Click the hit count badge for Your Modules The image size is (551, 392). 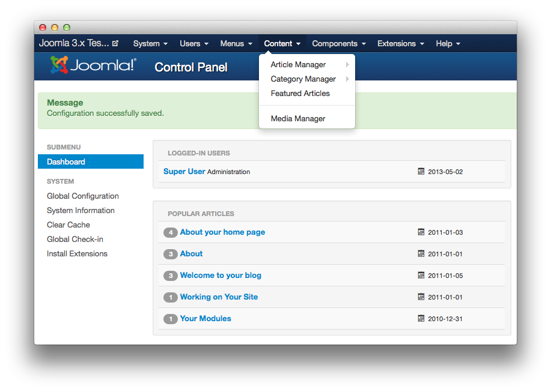coord(171,319)
